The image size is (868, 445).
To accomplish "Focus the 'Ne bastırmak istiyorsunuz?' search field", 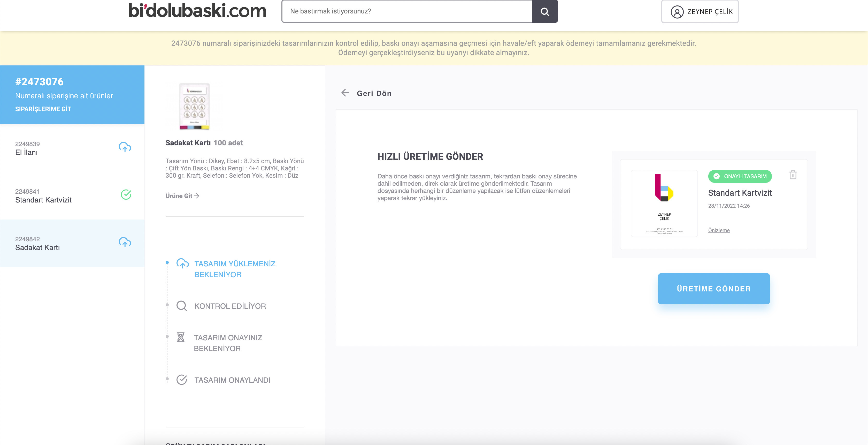I will tap(407, 11).
